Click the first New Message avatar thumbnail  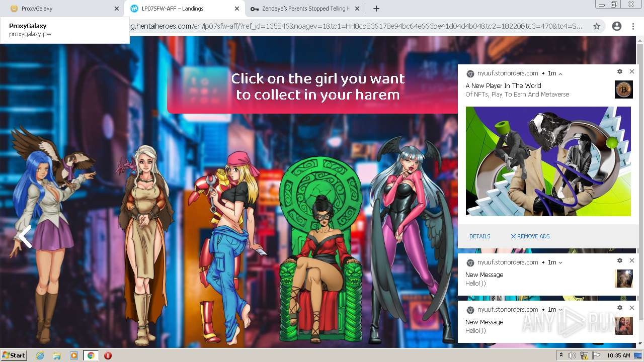tap(624, 279)
